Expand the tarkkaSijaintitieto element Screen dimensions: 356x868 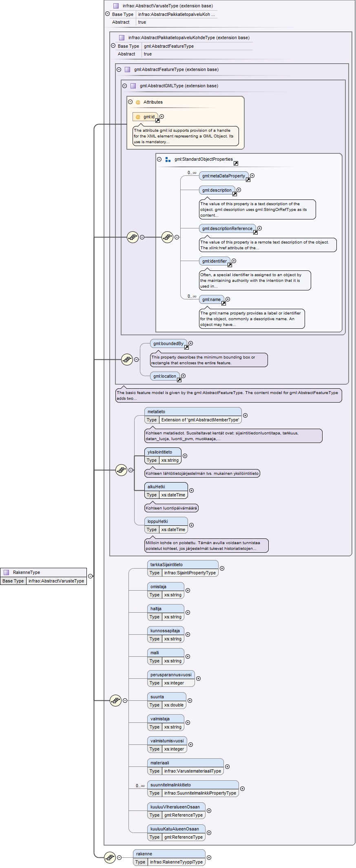point(222,568)
